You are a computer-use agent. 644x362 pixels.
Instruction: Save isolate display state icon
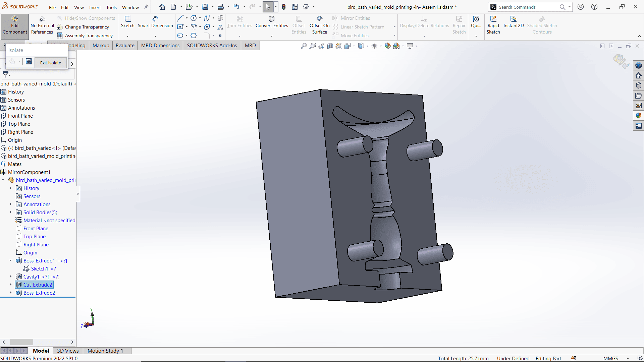(29, 61)
